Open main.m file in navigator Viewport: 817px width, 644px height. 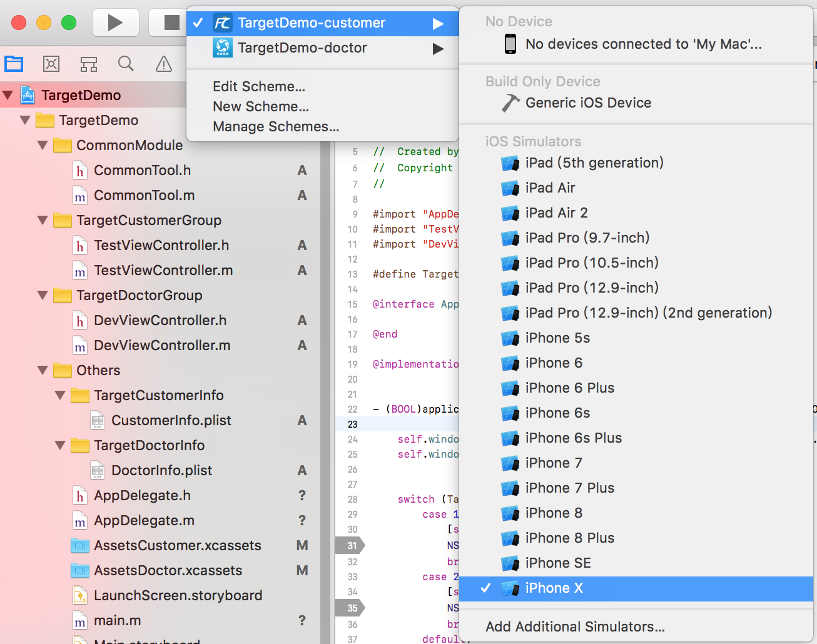118,620
